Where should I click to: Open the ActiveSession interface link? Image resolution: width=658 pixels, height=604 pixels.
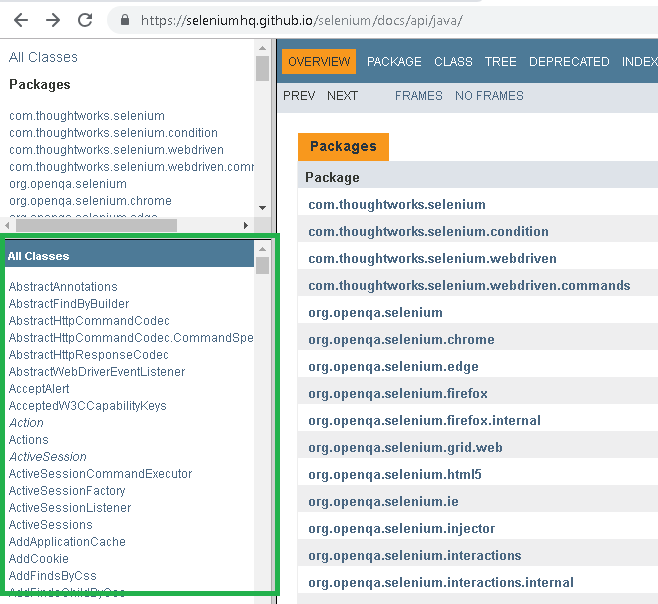click(x=48, y=457)
